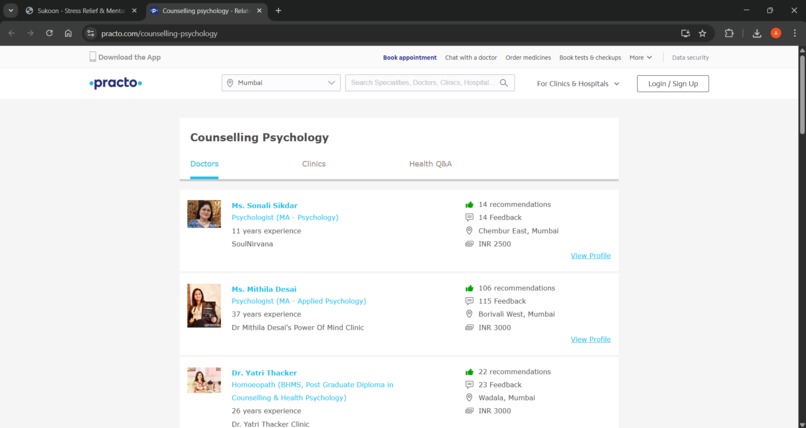Click the Practo logo
The height and width of the screenshot is (428, 806).
tap(116, 83)
